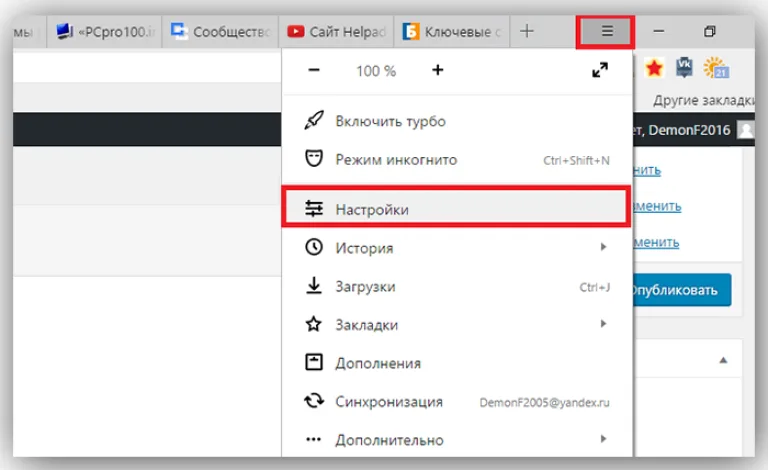The width and height of the screenshot is (768, 470).
Task: Switch to the Сайт Helpad YouTube tab
Action: [336, 32]
